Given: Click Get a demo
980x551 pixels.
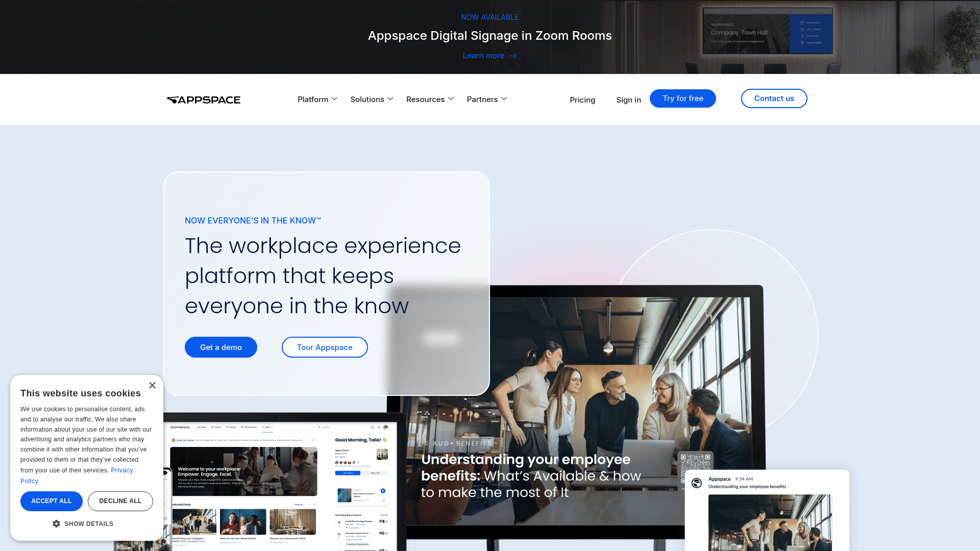Looking at the screenshot, I should (220, 347).
